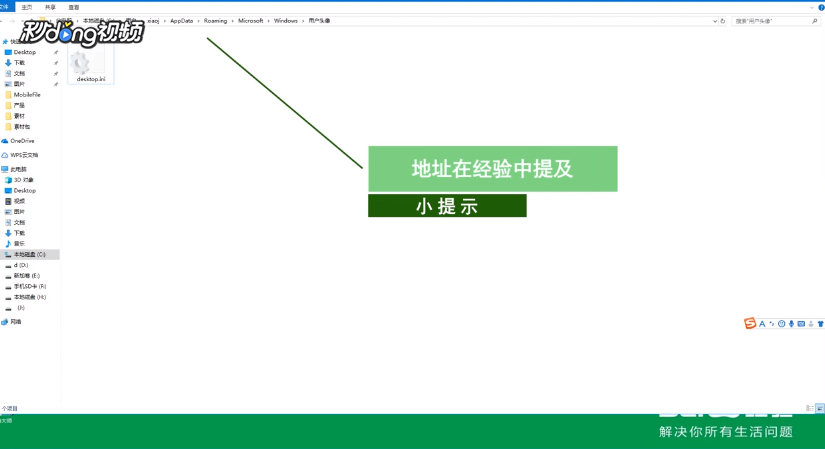Click Sogou input method S logo
This screenshot has width=825, height=449.
(x=750, y=323)
